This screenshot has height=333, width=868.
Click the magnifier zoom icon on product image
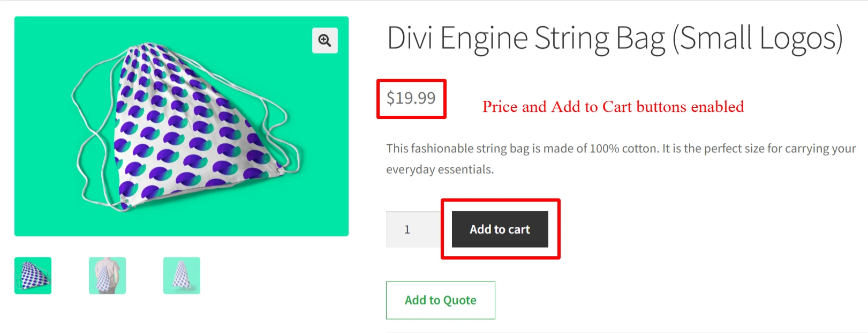(324, 40)
